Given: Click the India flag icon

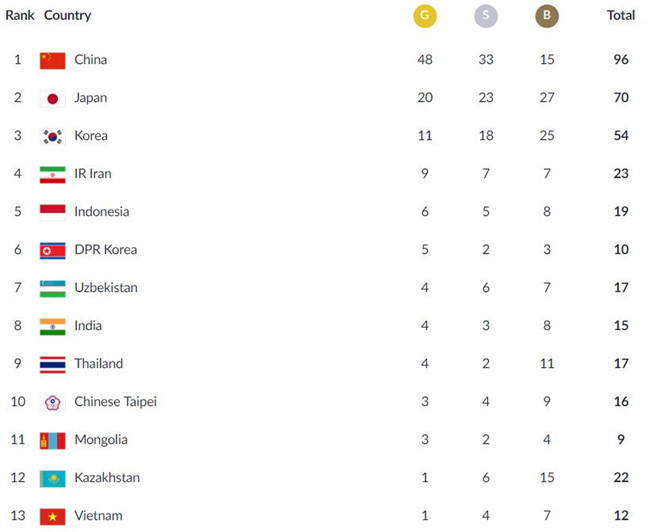Looking at the screenshot, I should (52, 326).
